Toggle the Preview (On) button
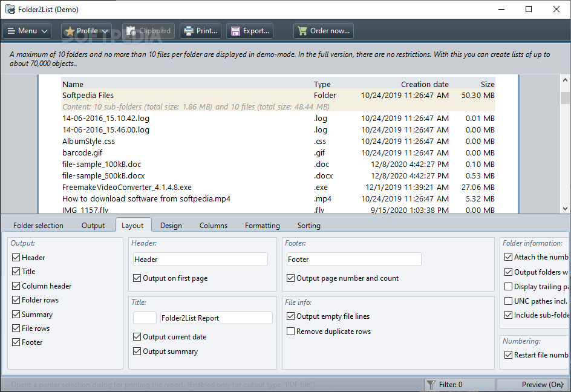This screenshot has width=571, height=392. tap(533, 385)
